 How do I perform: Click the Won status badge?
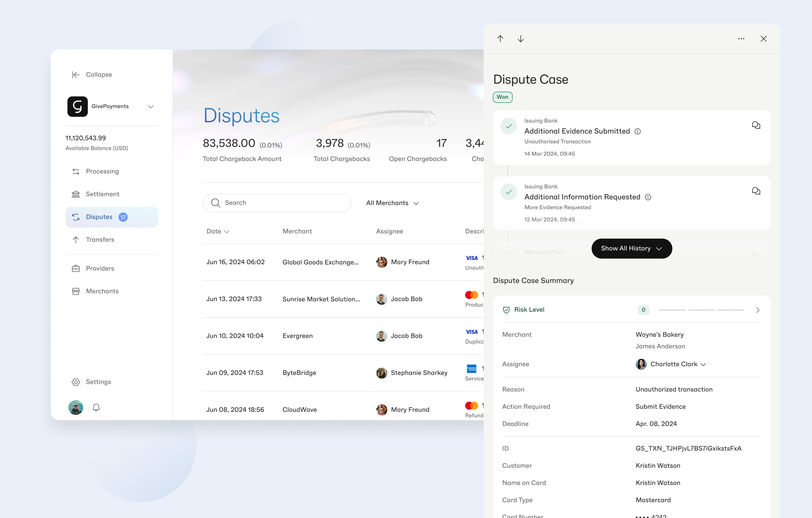click(x=502, y=97)
